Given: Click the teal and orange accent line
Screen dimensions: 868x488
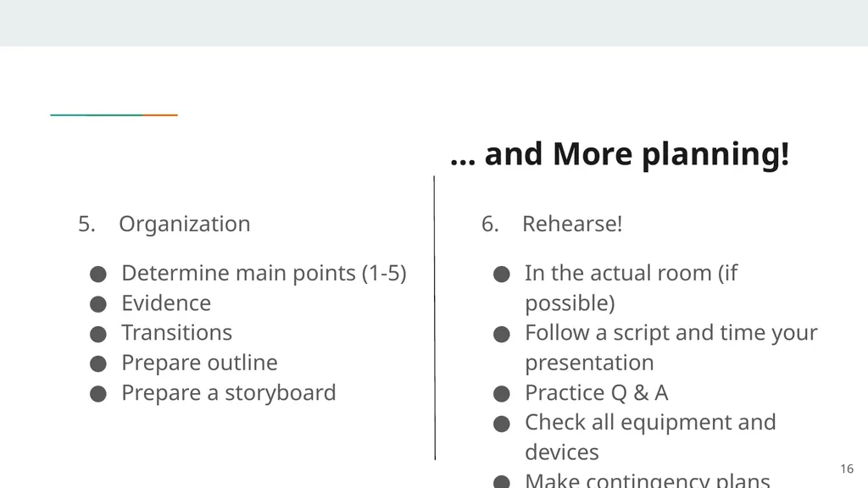Looking at the screenshot, I should click(114, 115).
